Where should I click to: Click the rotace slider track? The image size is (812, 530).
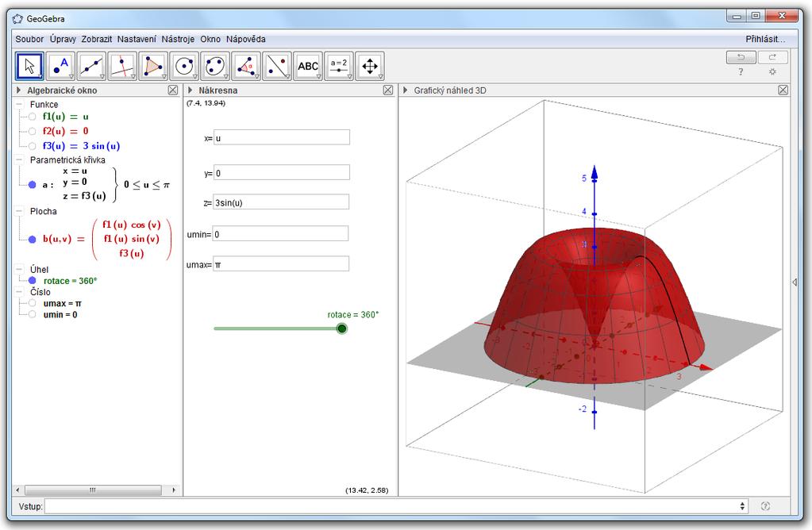click(277, 328)
